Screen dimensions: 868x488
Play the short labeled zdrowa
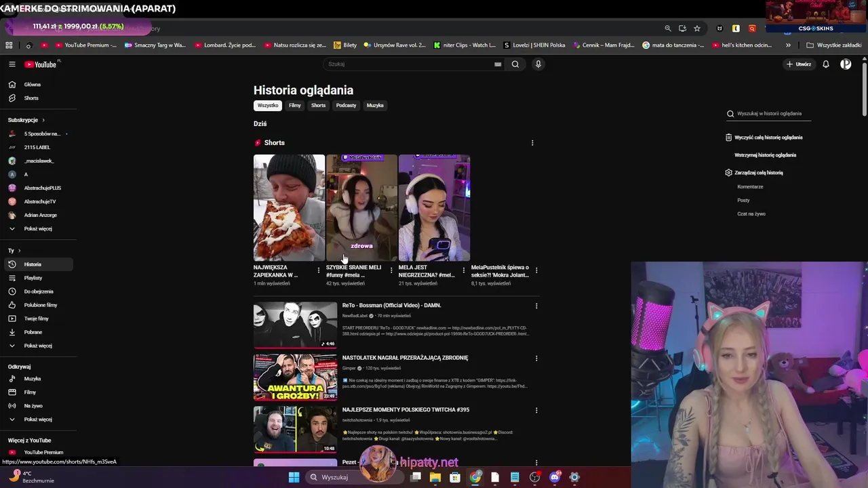361,207
